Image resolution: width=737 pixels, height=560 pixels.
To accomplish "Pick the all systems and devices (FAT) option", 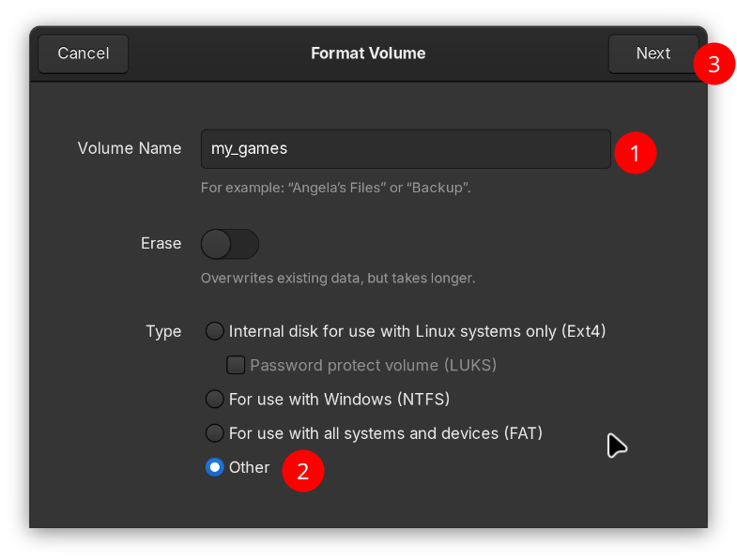I will point(215,433).
